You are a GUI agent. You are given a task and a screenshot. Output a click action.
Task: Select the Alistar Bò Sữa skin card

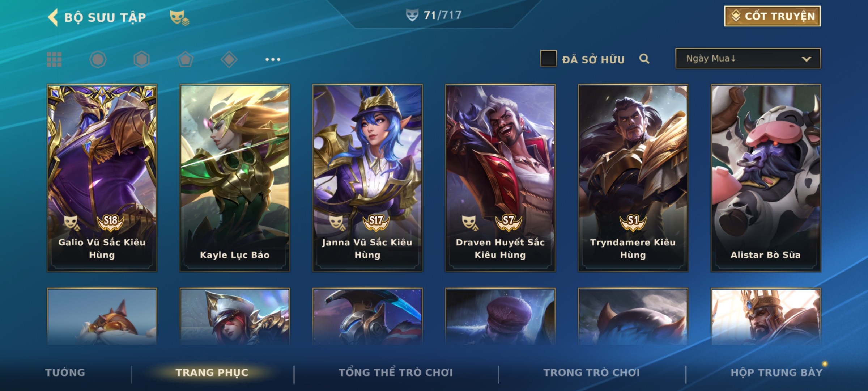tap(766, 178)
